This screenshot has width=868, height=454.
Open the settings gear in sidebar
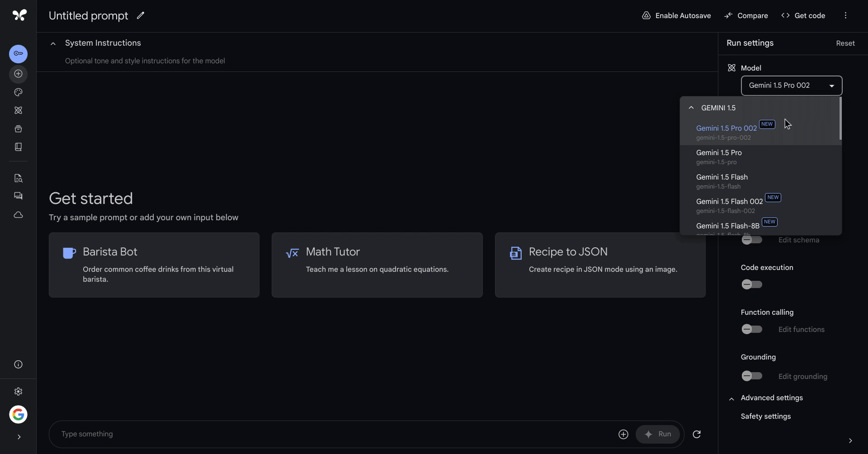pyautogui.click(x=18, y=392)
